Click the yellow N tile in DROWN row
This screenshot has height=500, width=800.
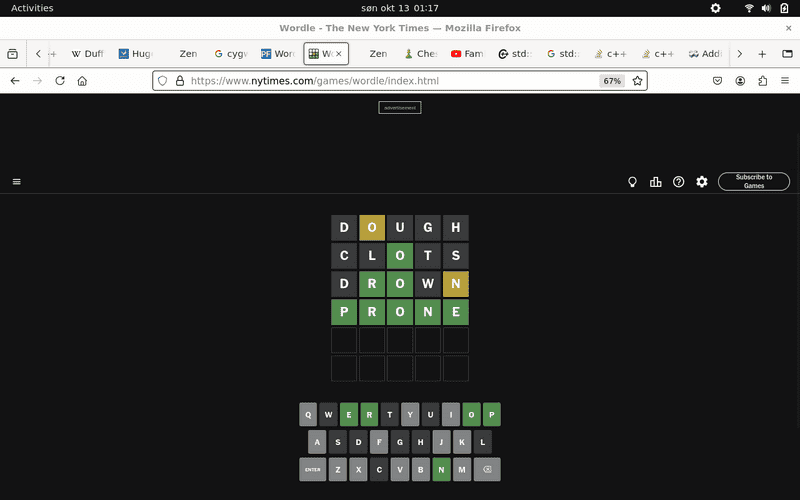[456, 284]
